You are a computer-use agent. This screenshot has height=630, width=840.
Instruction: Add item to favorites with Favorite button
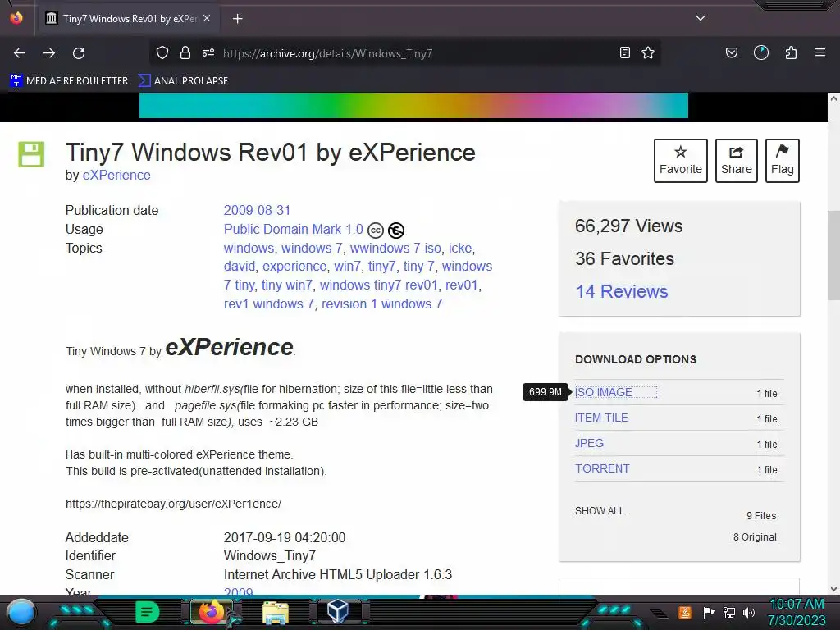tap(680, 161)
